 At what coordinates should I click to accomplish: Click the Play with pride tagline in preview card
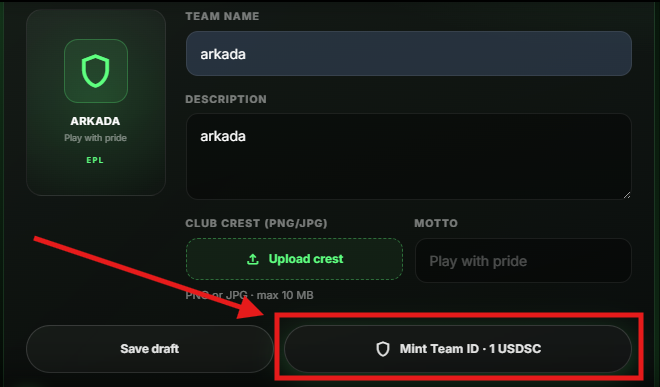click(x=95, y=138)
